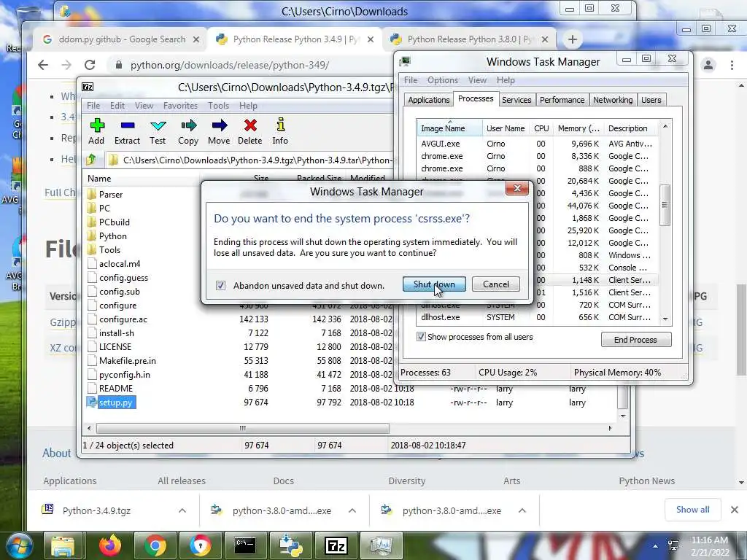Go up one folder level in 7-Zip
747x560 pixels.
pos(91,160)
